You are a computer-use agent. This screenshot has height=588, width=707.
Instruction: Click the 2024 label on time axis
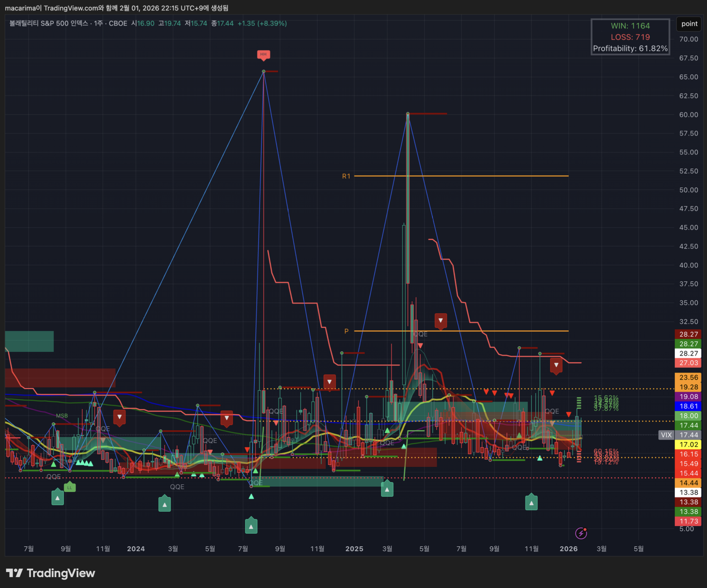(136, 549)
